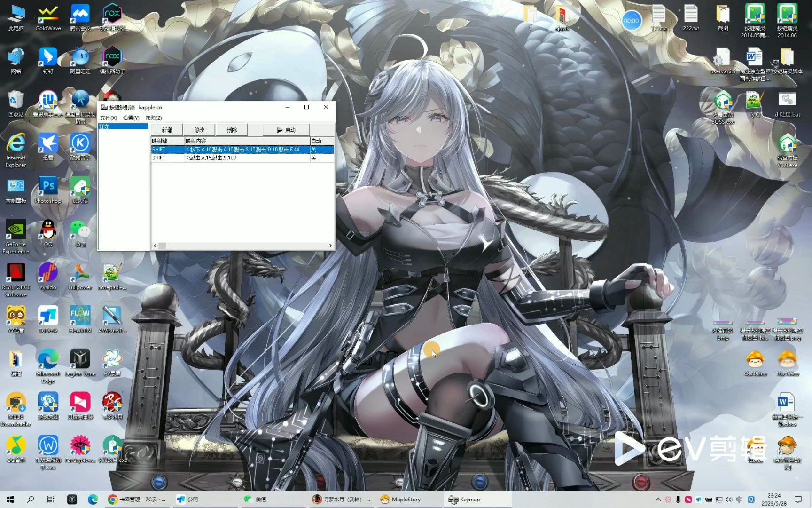812x508 pixels.
Task: Toggle the 中 input method indicator
Action: click(739, 500)
